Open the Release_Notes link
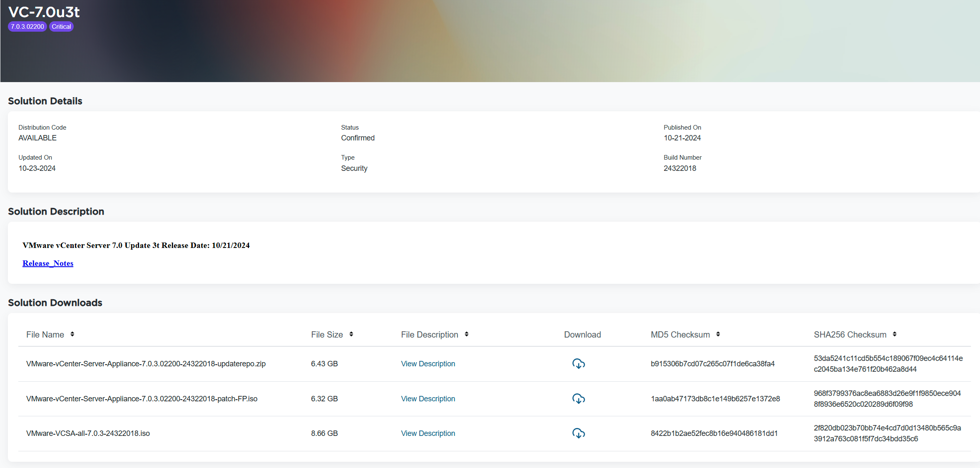 tap(48, 263)
